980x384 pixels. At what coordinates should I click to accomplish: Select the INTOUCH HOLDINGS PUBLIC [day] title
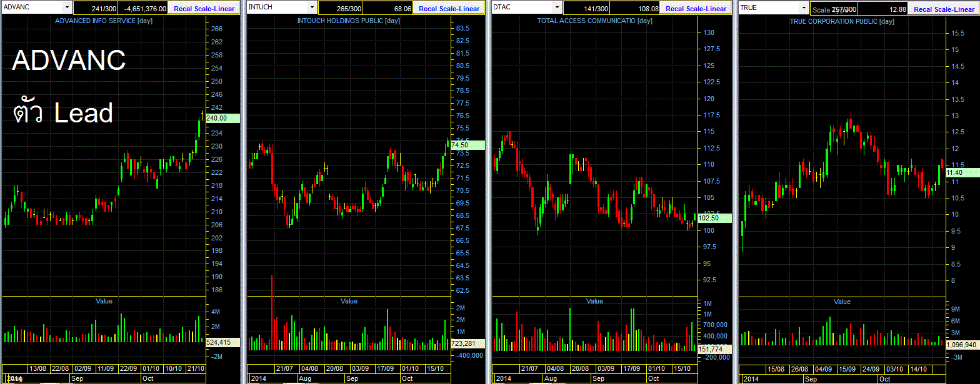349,21
